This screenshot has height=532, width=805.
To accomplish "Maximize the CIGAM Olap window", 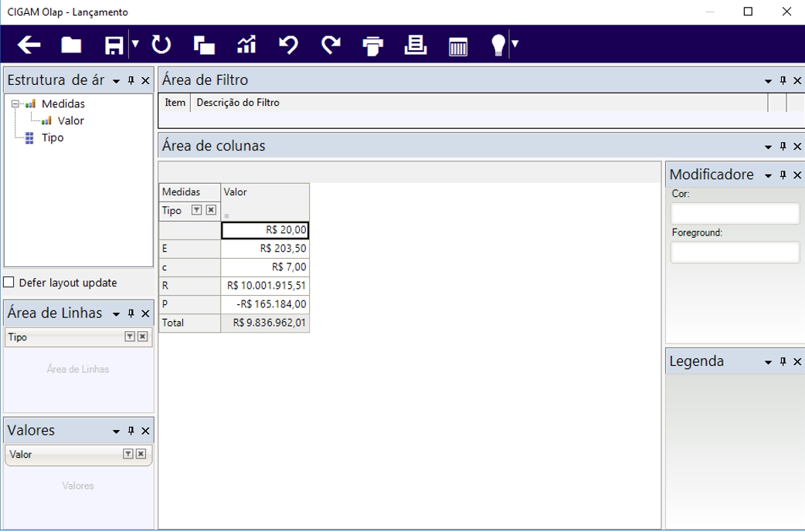I will (x=748, y=12).
